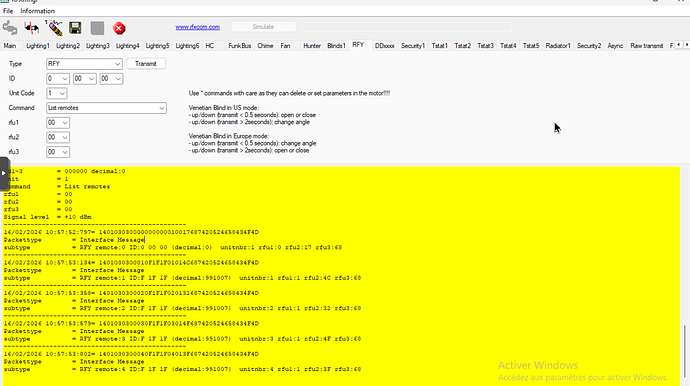Click log line 'RFY remote:1 ID:F 1F 1F'
The height and width of the screenshot is (386, 690).
182,278
